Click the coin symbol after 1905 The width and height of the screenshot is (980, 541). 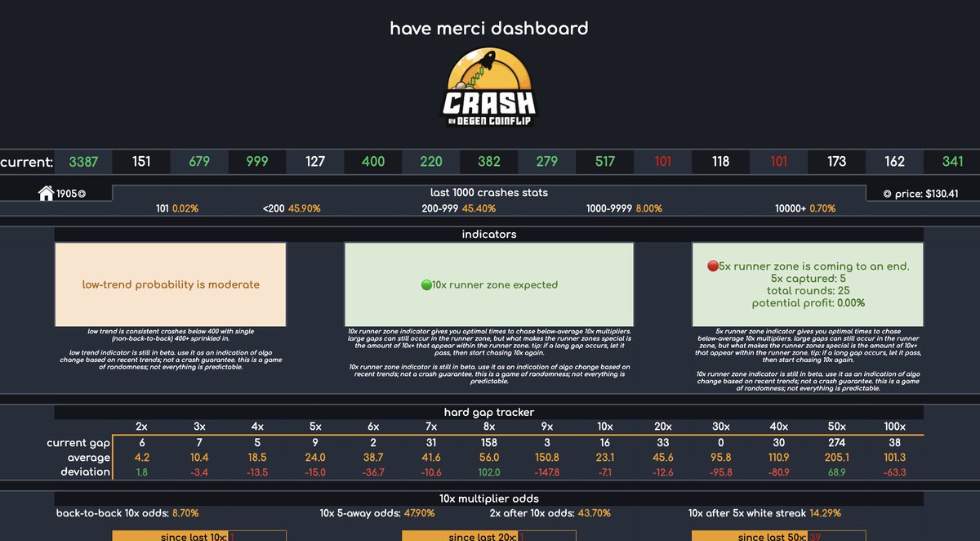click(x=81, y=194)
